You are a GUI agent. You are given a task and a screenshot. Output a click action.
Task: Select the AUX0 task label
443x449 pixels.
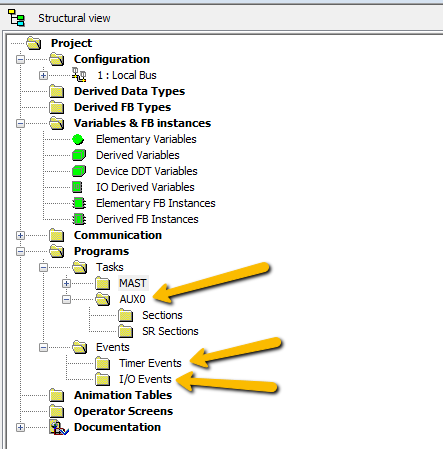[132, 299]
